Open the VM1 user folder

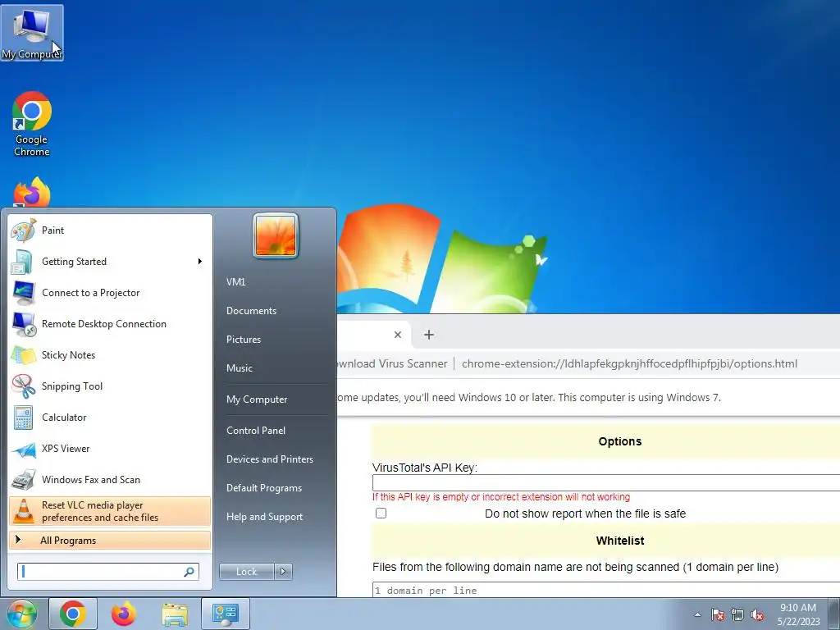click(x=235, y=282)
